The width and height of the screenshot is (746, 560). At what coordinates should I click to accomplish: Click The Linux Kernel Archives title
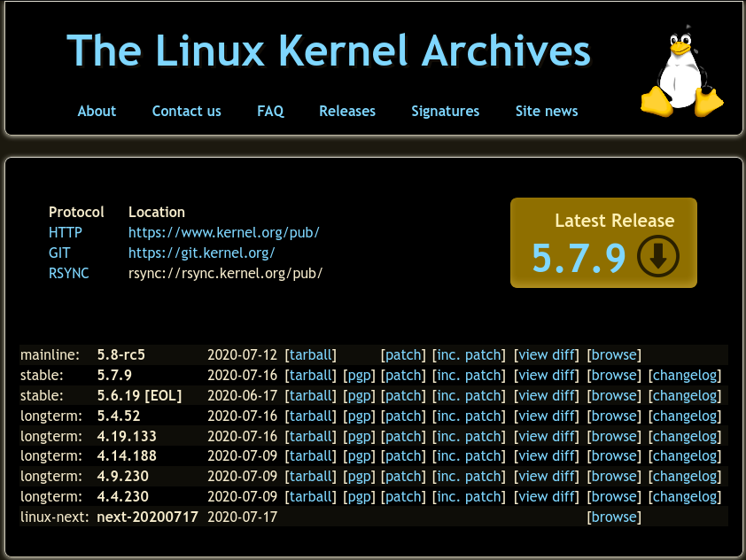[329, 50]
